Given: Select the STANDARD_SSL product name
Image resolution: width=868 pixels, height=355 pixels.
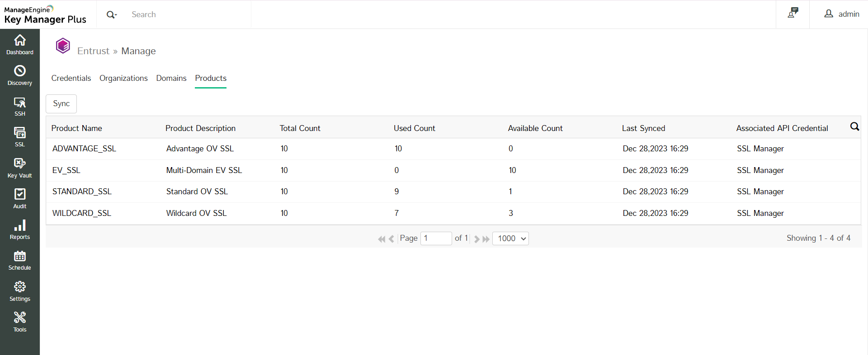Looking at the screenshot, I should (x=82, y=192).
